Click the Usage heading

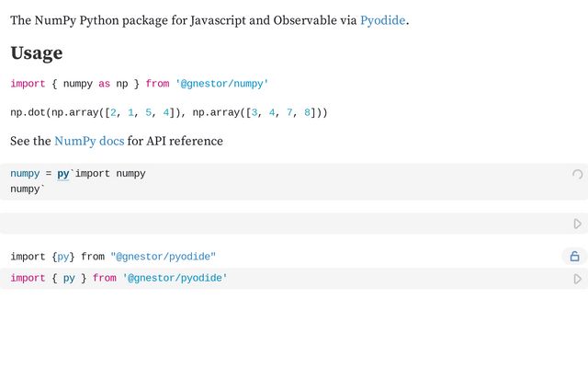coord(37,53)
